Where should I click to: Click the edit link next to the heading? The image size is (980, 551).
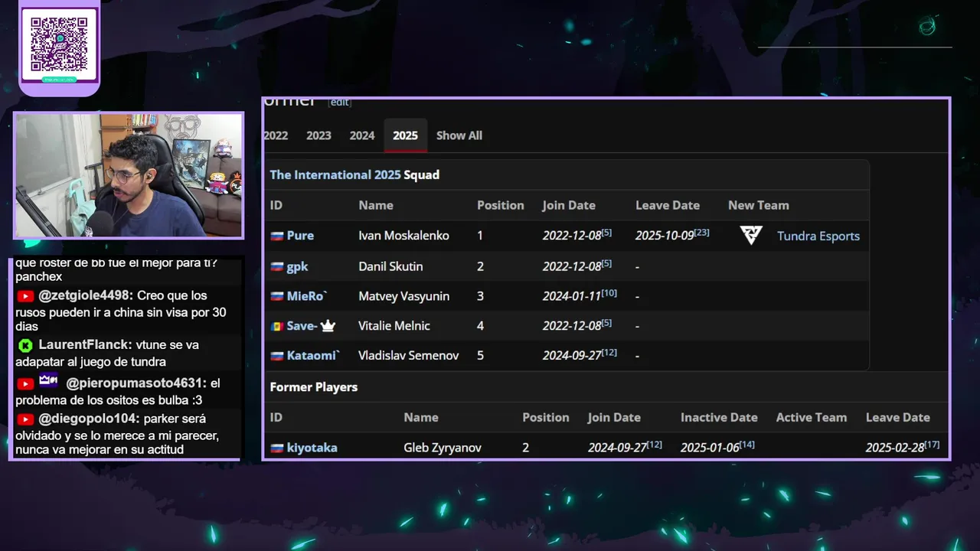[x=340, y=103]
